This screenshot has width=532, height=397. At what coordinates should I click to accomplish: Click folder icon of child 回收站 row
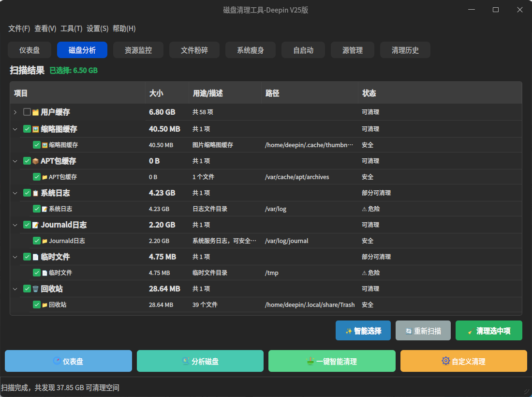coord(45,305)
